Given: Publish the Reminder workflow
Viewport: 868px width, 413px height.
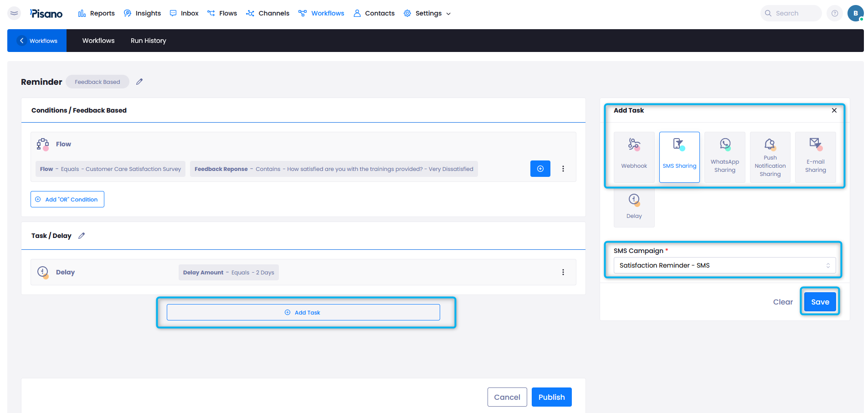Looking at the screenshot, I should click(551, 397).
